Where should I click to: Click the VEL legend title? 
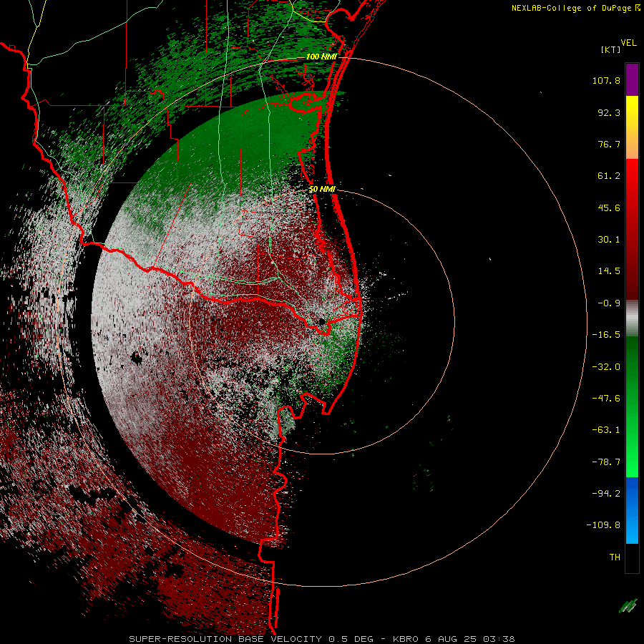point(628,43)
